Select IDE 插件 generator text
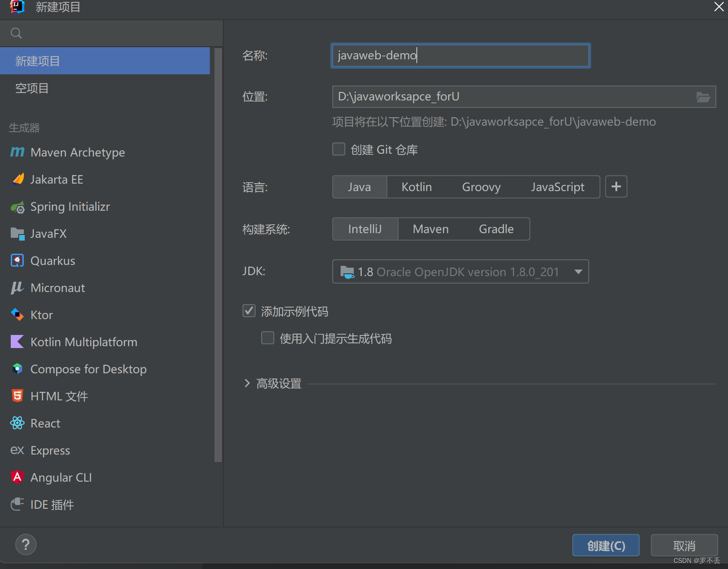This screenshot has width=728, height=569. click(52, 505)
